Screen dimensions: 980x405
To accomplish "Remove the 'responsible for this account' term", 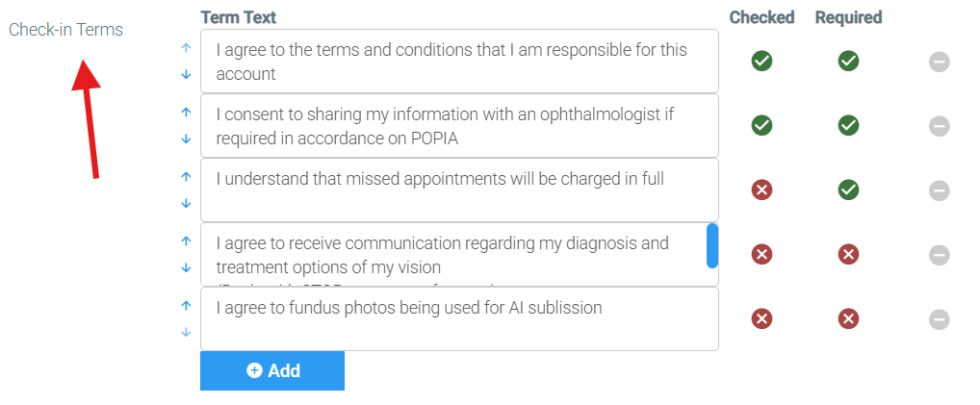I will 939,62.
